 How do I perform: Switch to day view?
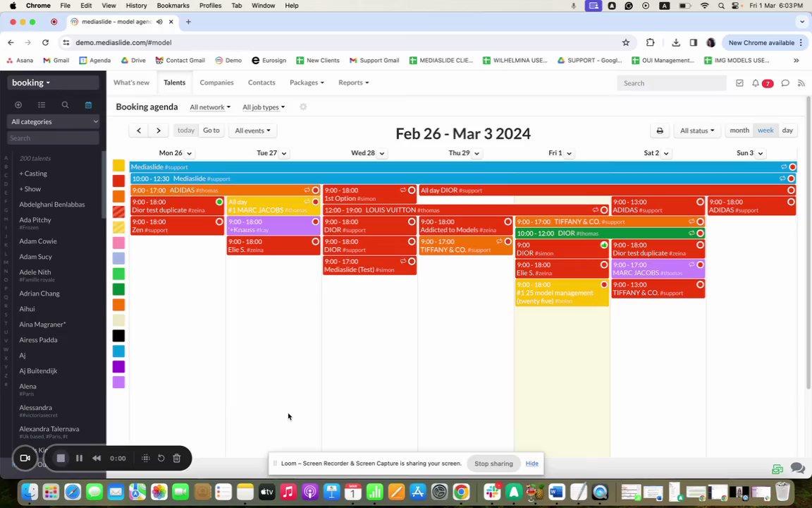pos(787,131)
